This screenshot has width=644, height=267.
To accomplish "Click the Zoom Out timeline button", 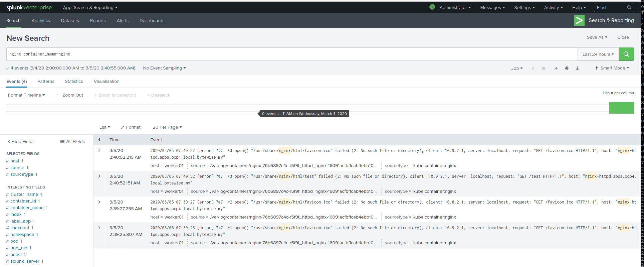I will tap(70, 95).
